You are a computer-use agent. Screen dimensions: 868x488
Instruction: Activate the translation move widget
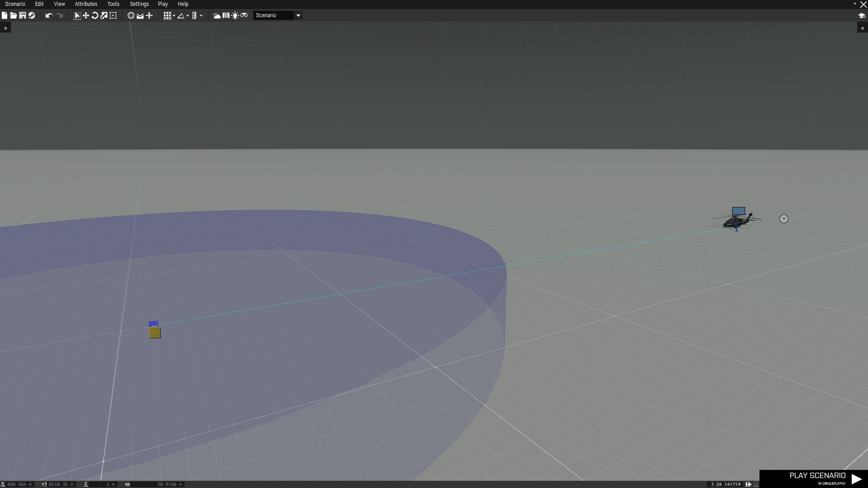pos(86,15)
